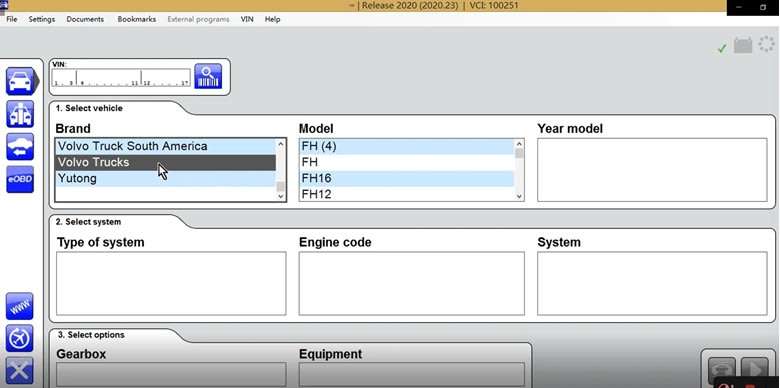Screen dimensions: 780x388
Task: Open the VIN menu
Action: [247, 19]
